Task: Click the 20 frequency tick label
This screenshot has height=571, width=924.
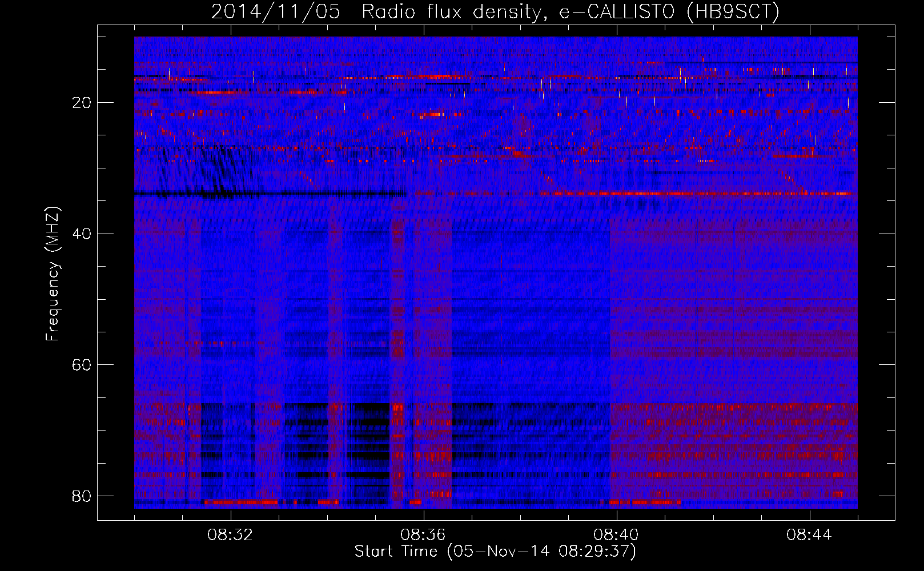Action: 82,103
